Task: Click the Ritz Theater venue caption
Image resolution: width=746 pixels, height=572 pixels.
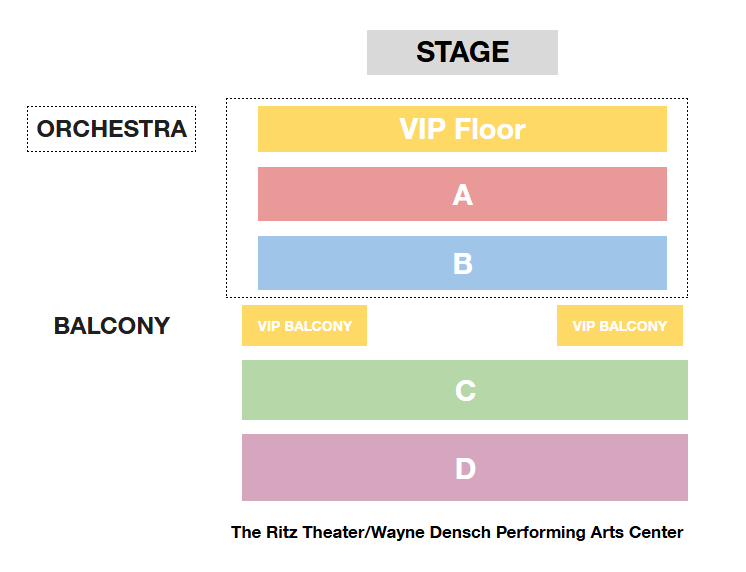Action: [x=457, y=532]
